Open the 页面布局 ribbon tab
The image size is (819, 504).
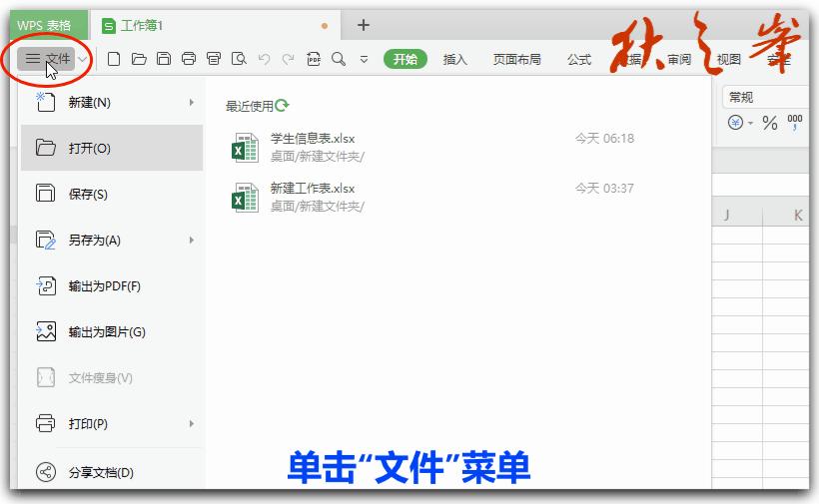tap(516, 60)
